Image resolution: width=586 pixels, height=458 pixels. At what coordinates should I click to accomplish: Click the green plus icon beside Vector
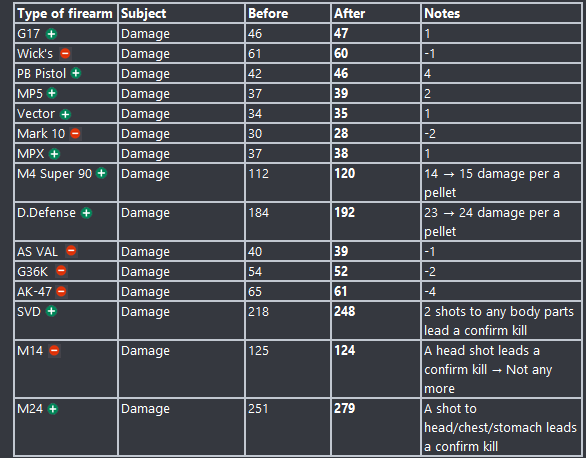(65, 114)
